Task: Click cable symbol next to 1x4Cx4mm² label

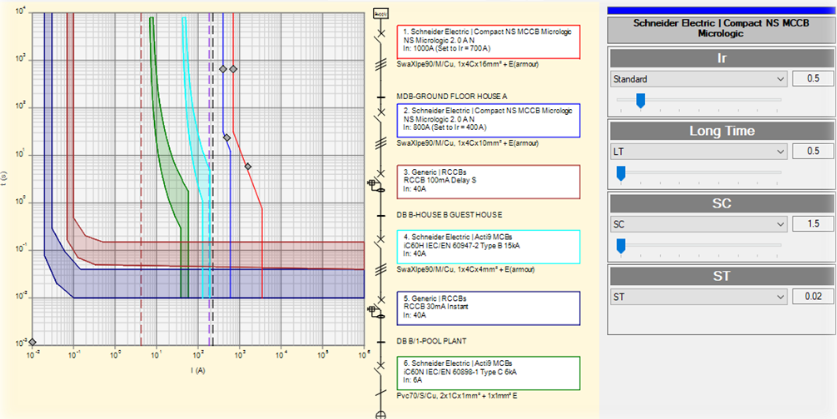Action: (381, 270)
